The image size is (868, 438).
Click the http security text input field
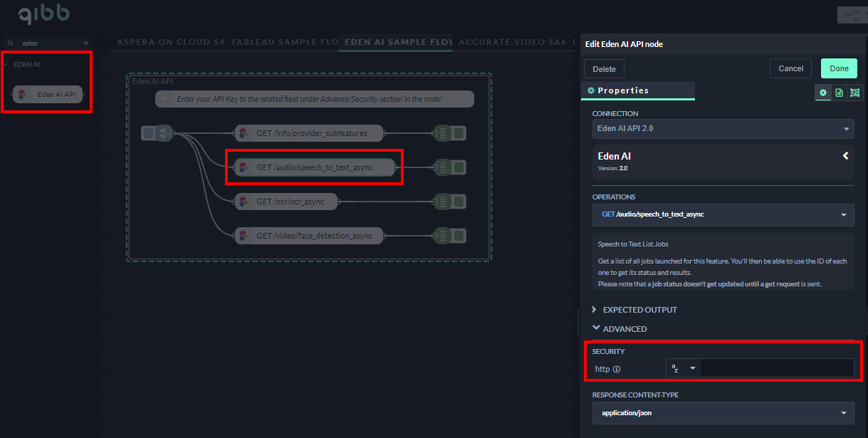pyautogui.click(x=776, y=368)
